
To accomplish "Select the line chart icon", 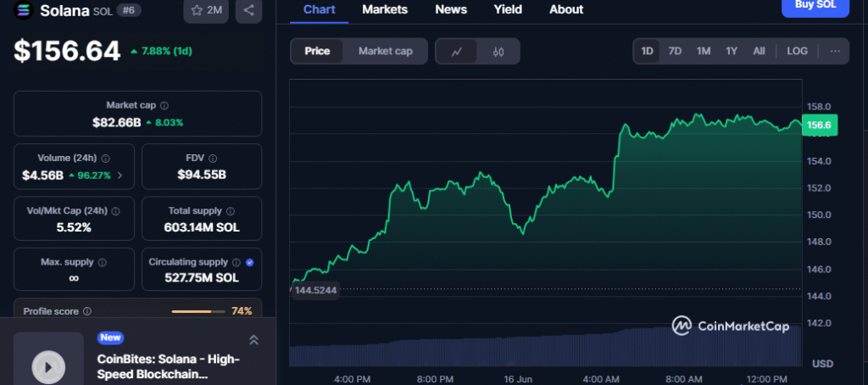I will [457, 52].
